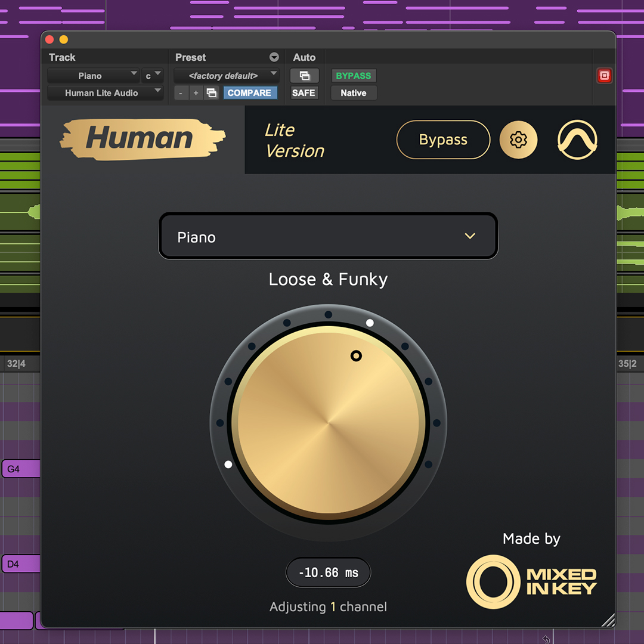Select next preset with plus button
The image size is (644, 644).
[x=196, y=93]
